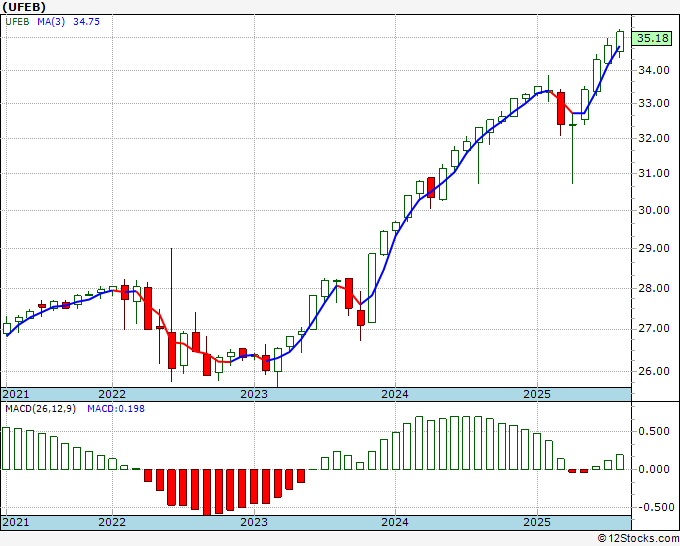Viewport: 680px width, 546px height.
Task: Click the 27.00 price axis label
Action: pyautogui.click(x=654, y=328)
